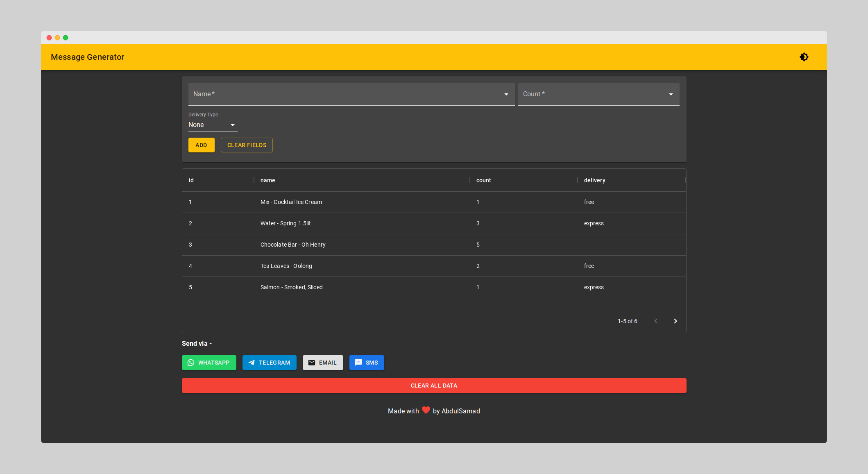
Task: Click the yellow minimize window dot
Action: point(57,38)
